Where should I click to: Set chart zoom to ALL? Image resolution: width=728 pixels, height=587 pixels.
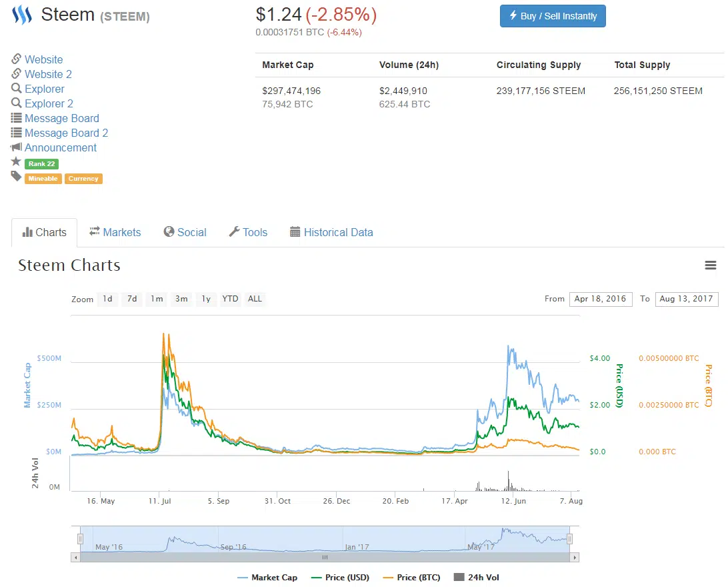click(255, 299)
